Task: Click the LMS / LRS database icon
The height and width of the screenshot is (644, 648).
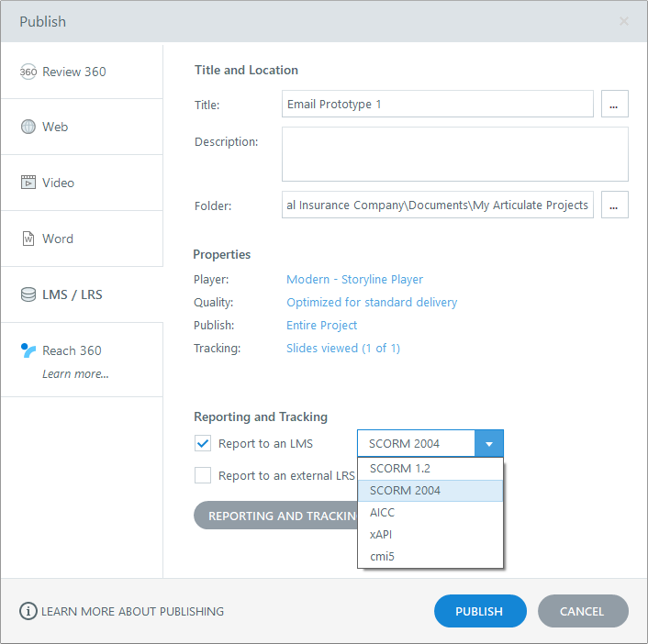Action: pyautogui.click(x=28, y=294)
